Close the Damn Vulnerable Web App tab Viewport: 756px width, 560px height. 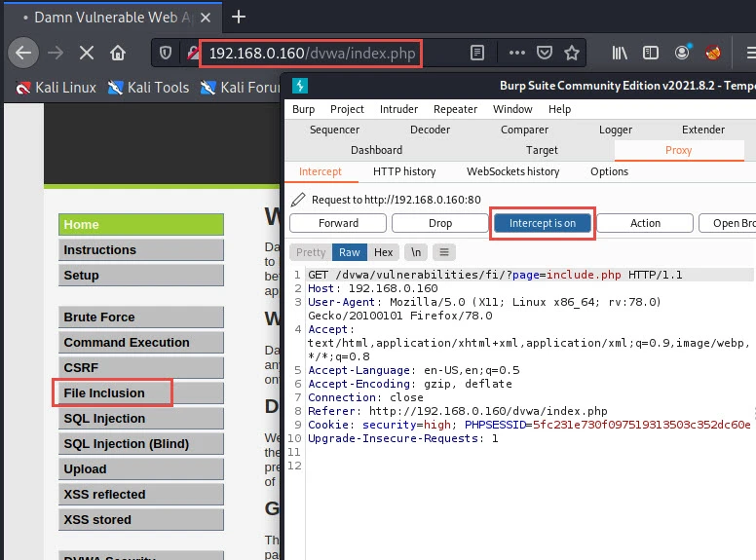(206, 18)
